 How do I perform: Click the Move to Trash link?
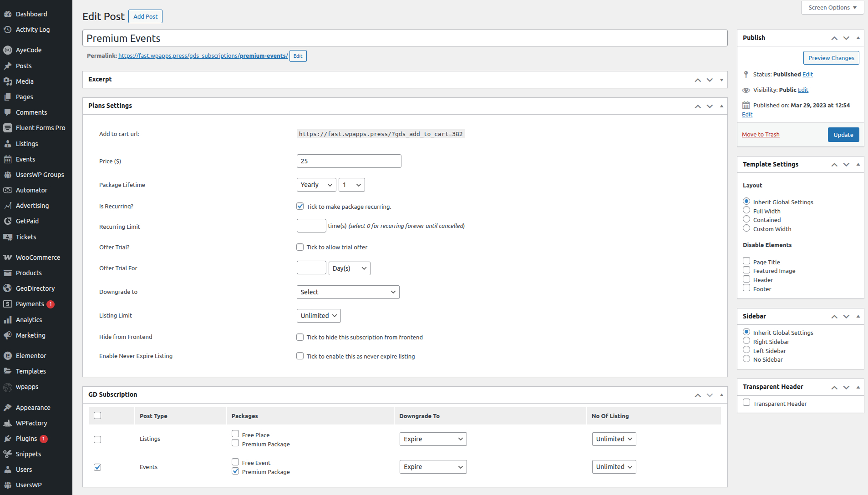click(761, 134)
